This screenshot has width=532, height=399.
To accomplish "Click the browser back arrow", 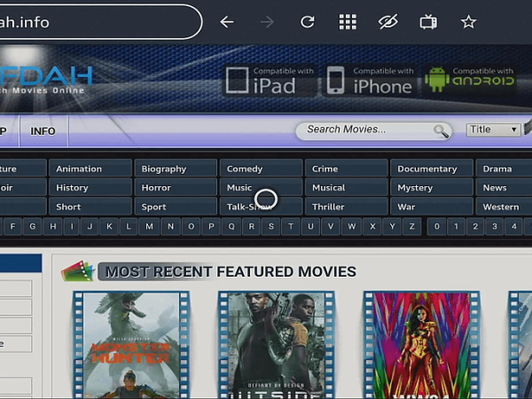I will pos(227,22).
